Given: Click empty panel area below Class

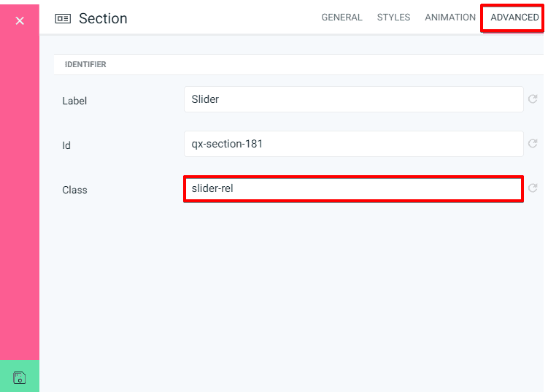Looking at the screenshot, I should 292,292.
